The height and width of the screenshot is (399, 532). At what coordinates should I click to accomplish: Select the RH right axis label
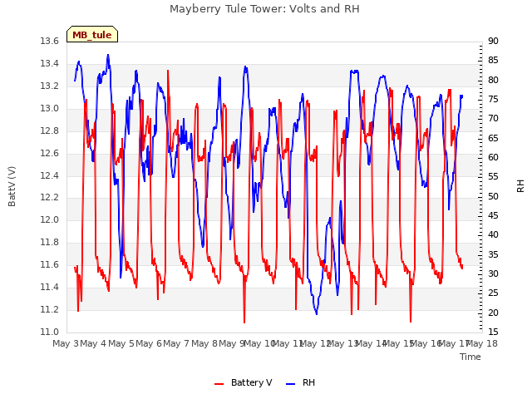coord(520,186)
